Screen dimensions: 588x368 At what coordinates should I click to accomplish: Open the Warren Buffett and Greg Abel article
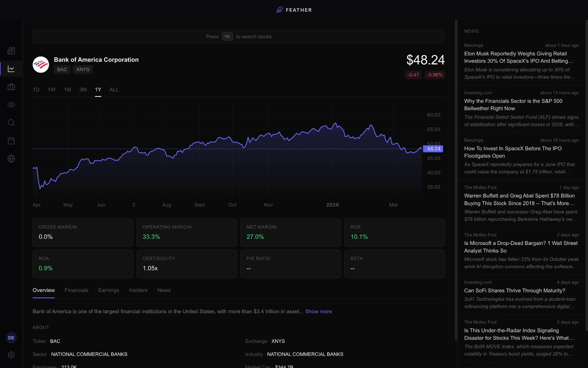519,199
